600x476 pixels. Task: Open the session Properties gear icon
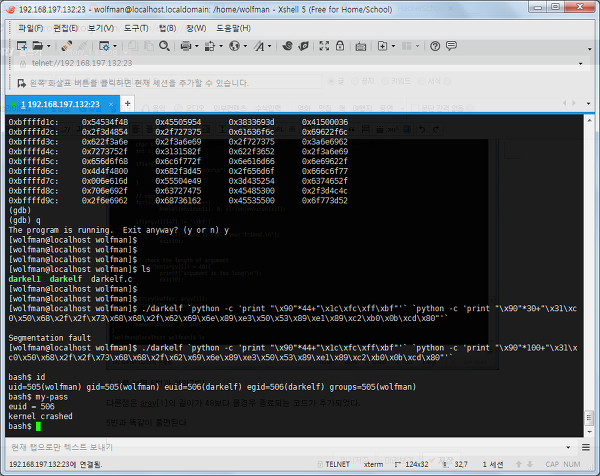[x=104, y=46]
